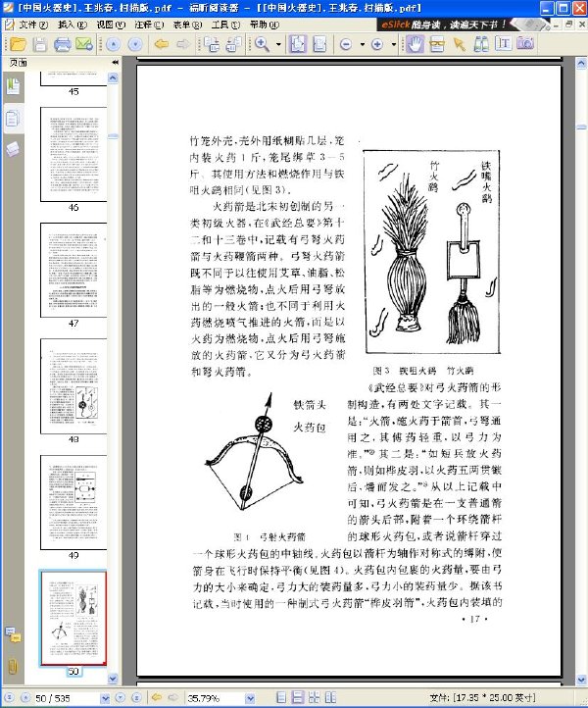The width and height of the screenshot is (588, 708).
Task: Print the document with printer icon
Action: 62,44
